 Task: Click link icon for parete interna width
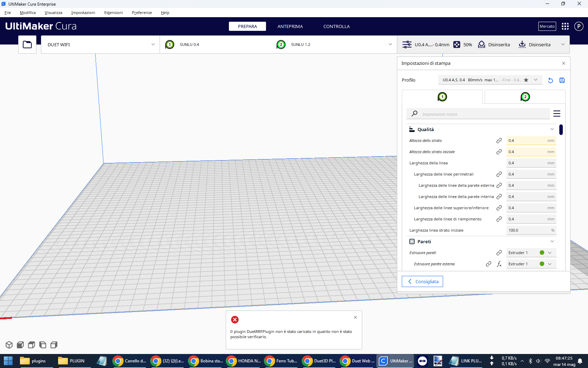pyautogui.click(x=499, y=197)
